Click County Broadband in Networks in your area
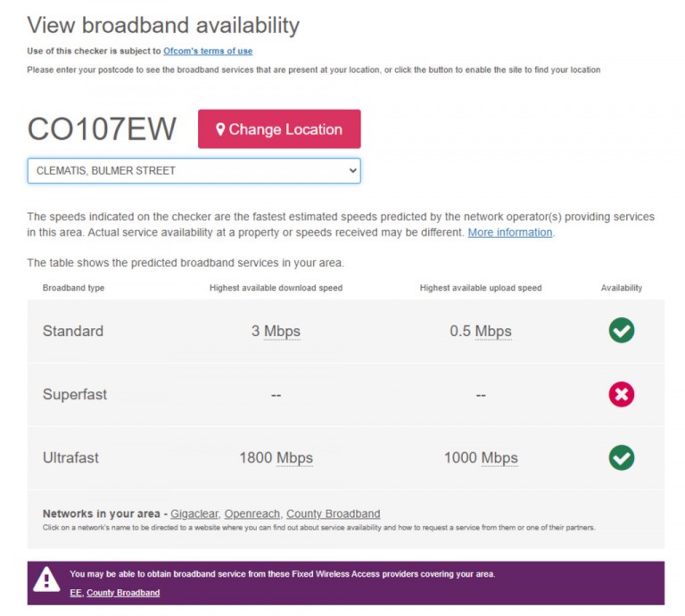Viewport: 685px width, 616px height. [x=333, y=513]
